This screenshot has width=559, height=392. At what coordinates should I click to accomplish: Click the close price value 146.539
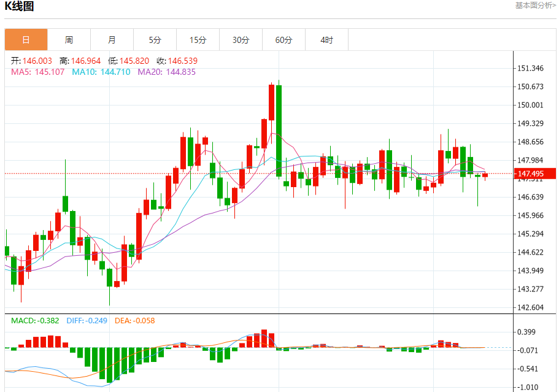point(182,61)
